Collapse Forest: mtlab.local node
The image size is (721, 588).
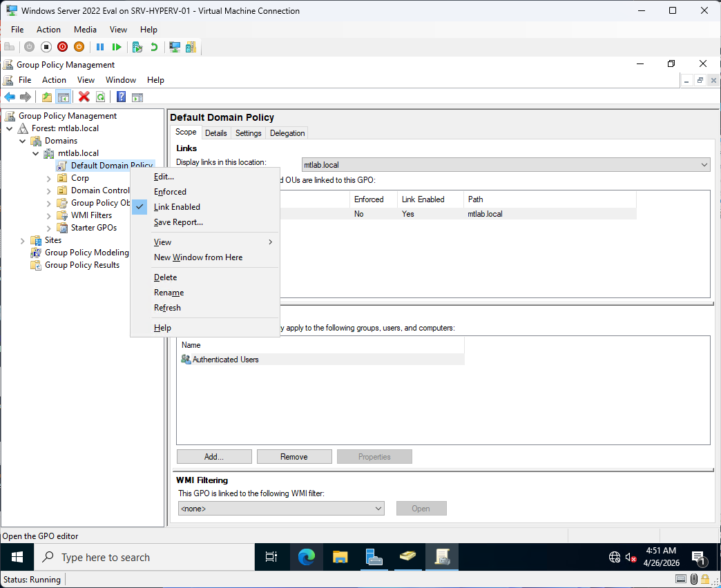pos(9,128)
